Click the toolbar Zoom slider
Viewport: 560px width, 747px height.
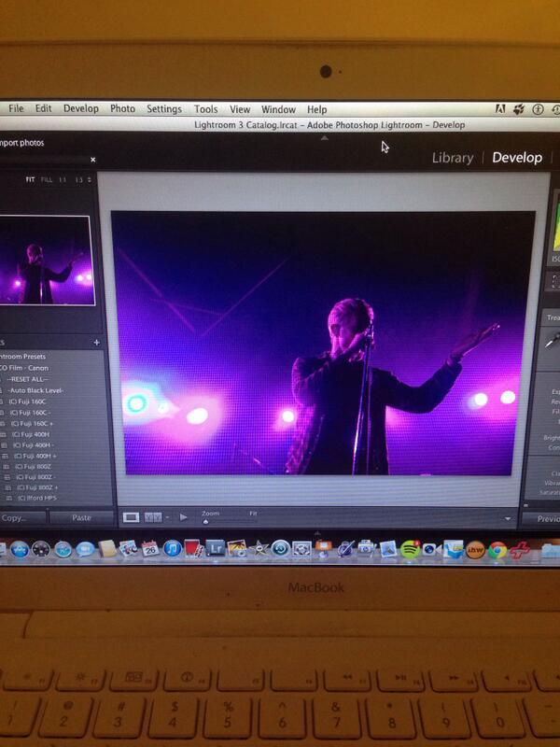point(231,522)
